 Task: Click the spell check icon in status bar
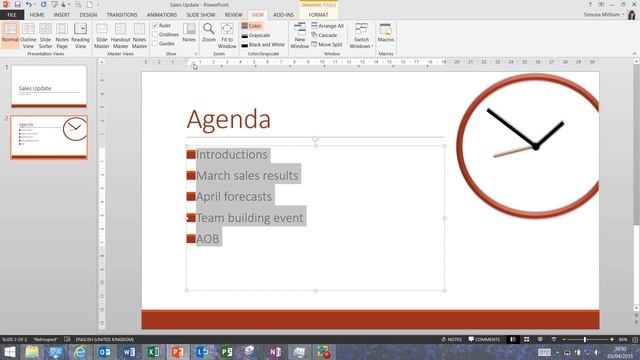(x=67, y=339)
